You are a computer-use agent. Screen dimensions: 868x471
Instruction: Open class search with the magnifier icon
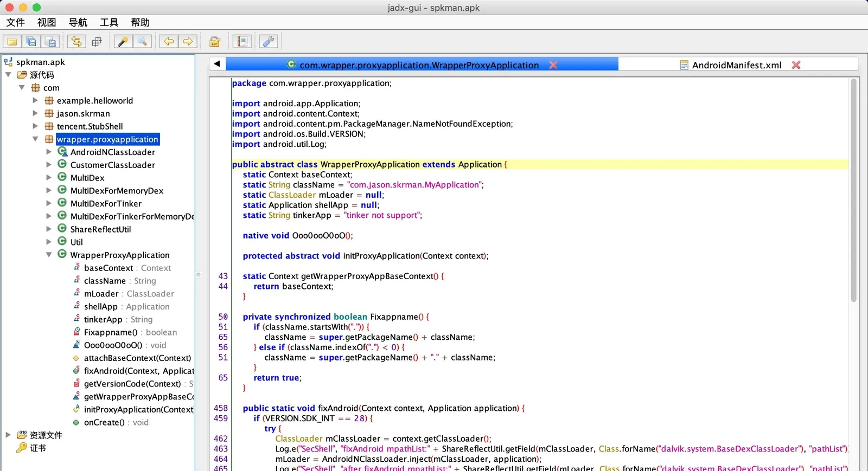pos(142,42)
